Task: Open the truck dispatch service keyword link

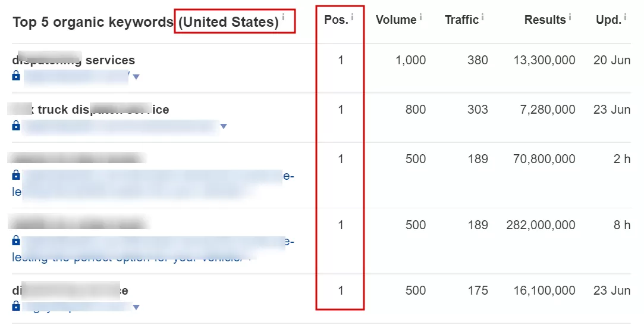Action: 88,110
